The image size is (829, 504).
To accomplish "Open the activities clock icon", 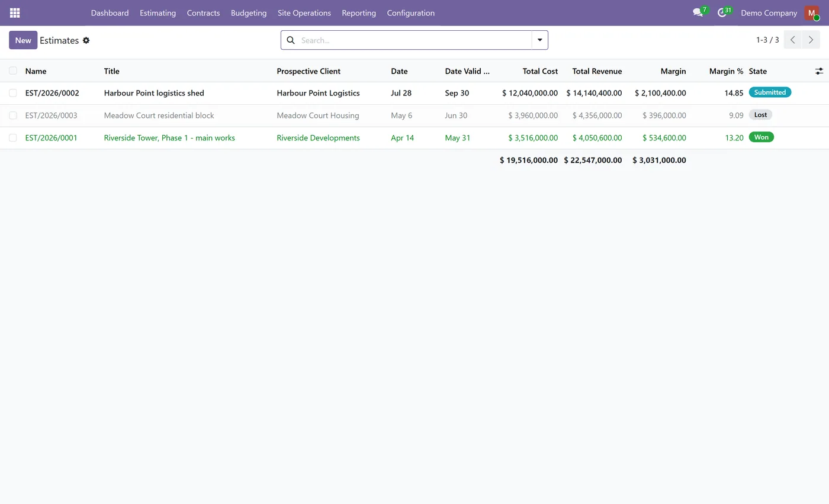I will click(722, 12).
